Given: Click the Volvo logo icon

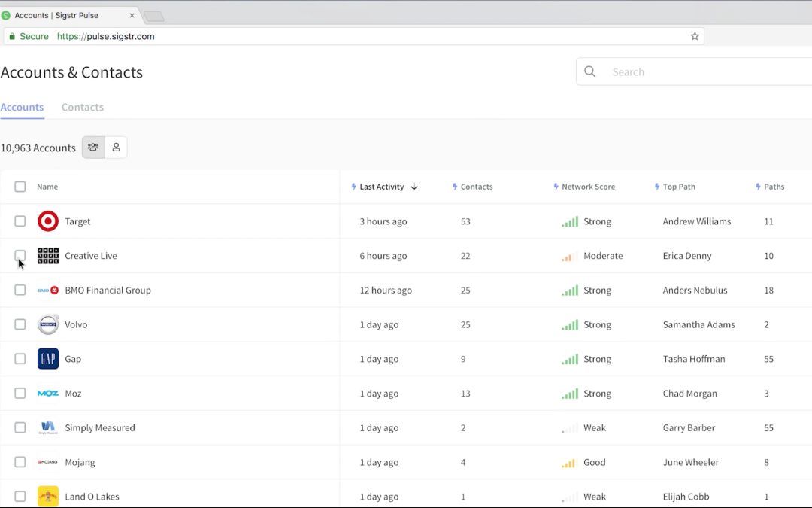Looking at the screenshot, I should coord(48,324).
